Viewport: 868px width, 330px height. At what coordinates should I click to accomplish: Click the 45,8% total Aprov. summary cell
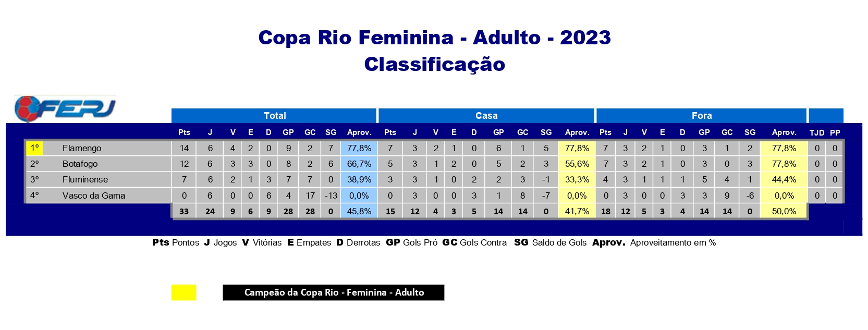coord(359,211)
